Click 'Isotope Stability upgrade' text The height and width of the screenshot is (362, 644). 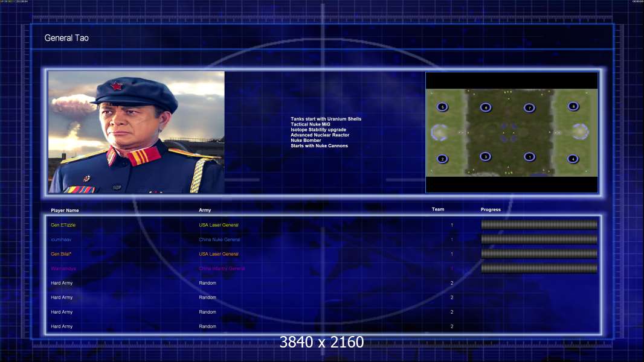pyautogui.click(x=318, y=130)
